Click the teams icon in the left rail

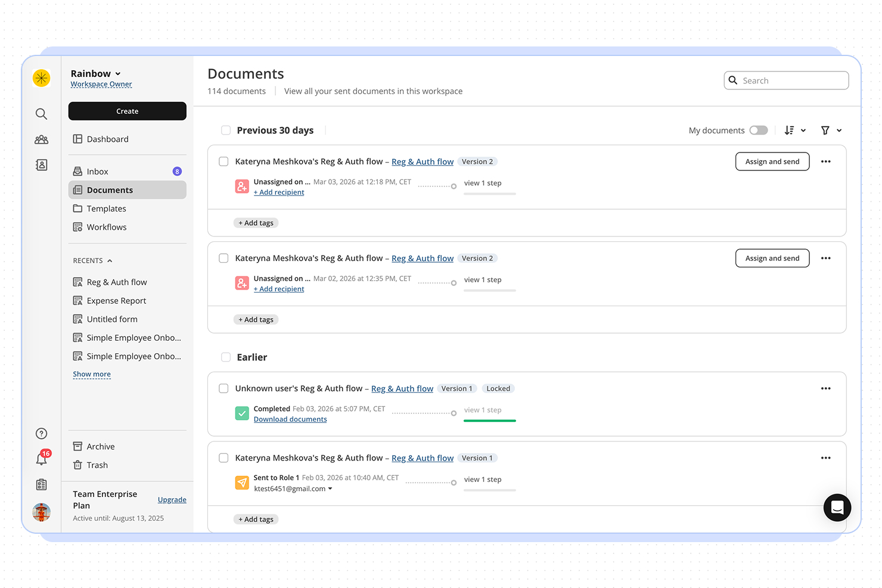coord(41,139)
